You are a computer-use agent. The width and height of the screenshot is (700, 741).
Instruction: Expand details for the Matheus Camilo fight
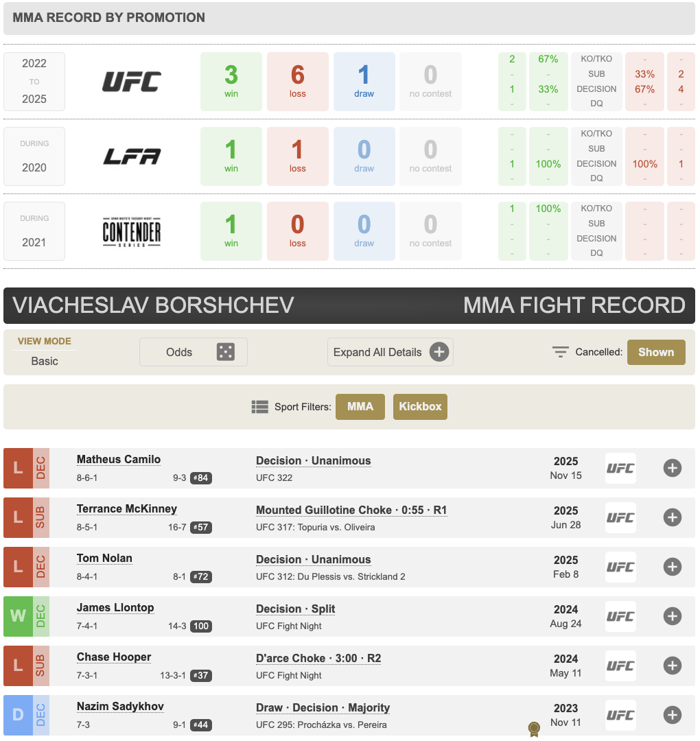672,469
